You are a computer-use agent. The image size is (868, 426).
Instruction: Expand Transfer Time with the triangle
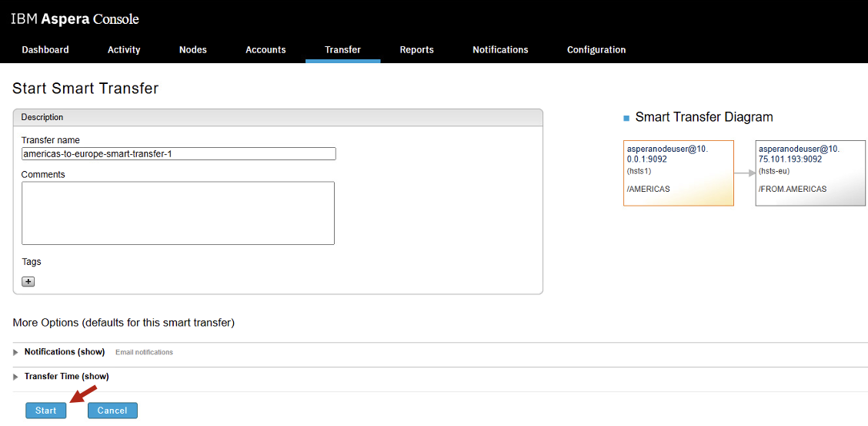click(x=15, y=377)
